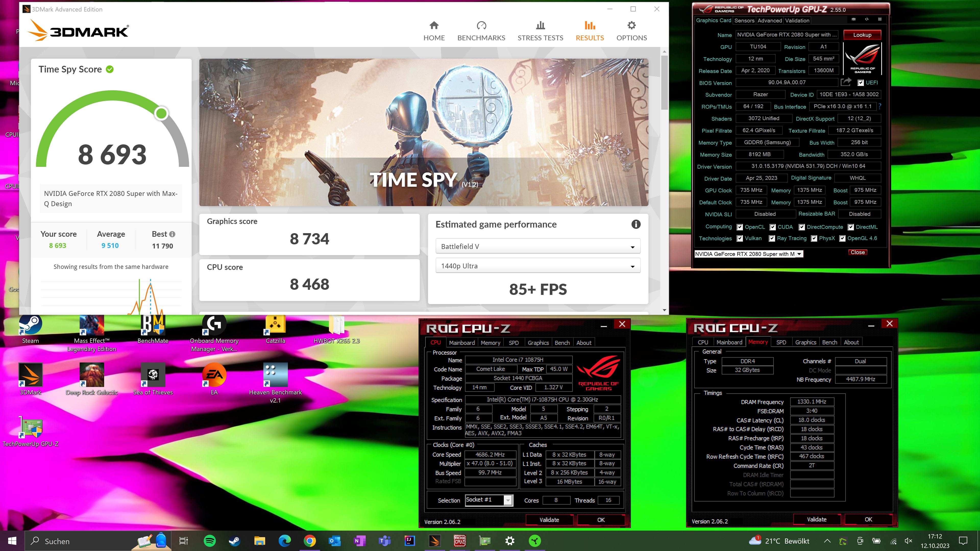
Task: Open the HOME section in 3DMark
Action: coord(434,31)
